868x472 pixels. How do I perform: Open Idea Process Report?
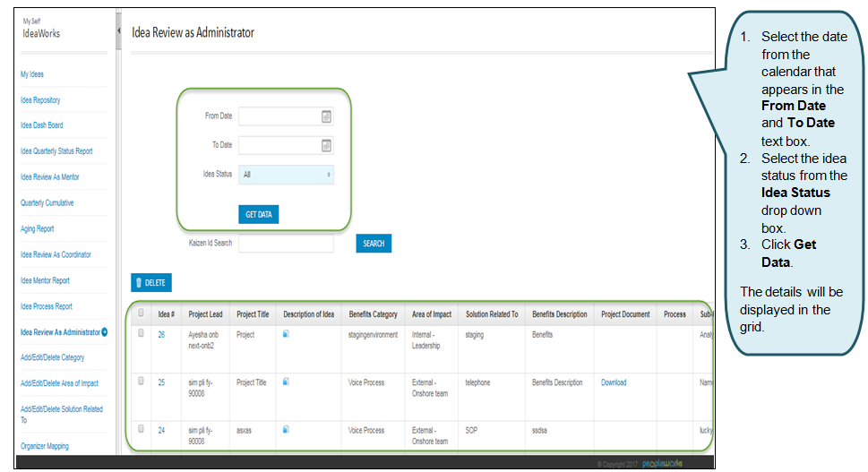[47, 306]
